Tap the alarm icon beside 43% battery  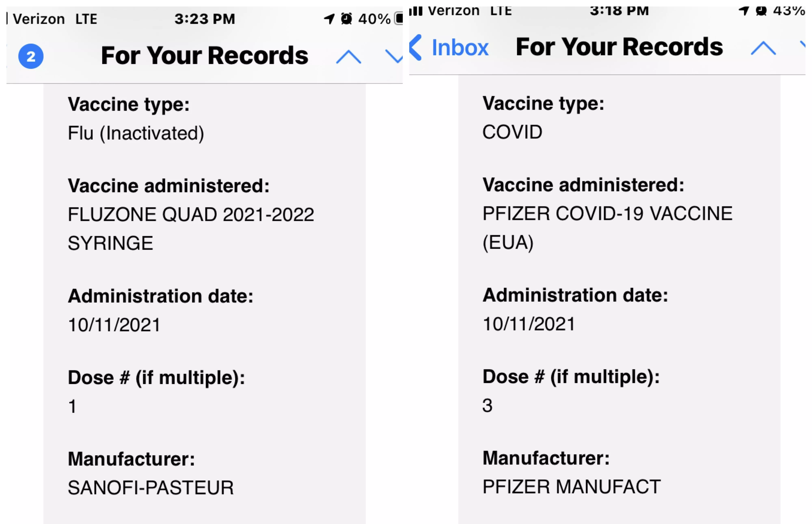coord(761,11)
